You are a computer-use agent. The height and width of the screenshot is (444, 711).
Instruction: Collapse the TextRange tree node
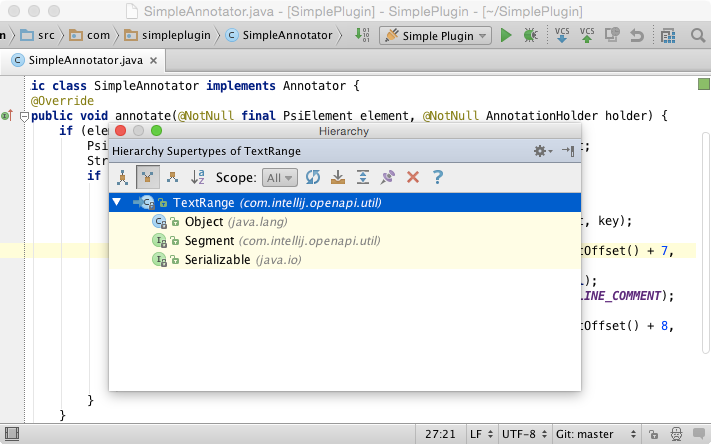pos(117,202)
